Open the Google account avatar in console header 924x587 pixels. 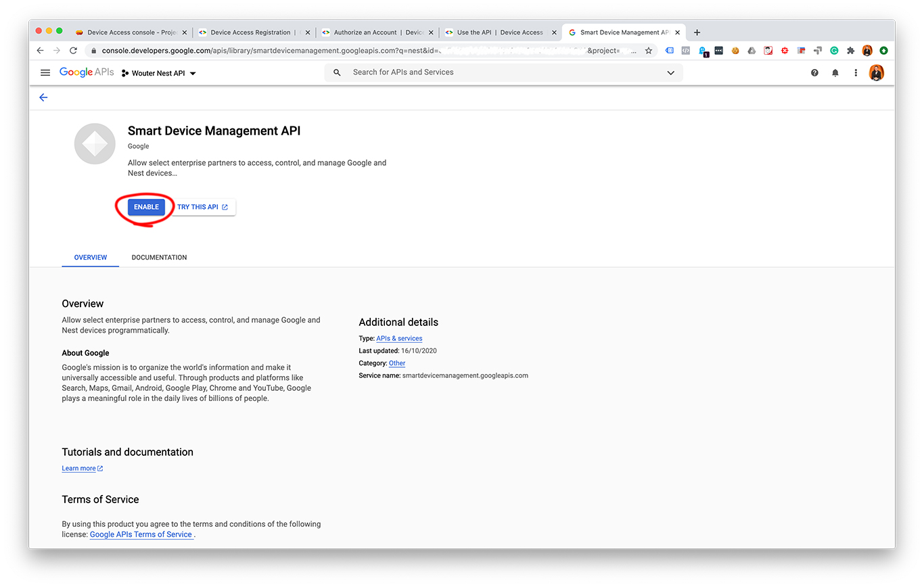point(877,73)
